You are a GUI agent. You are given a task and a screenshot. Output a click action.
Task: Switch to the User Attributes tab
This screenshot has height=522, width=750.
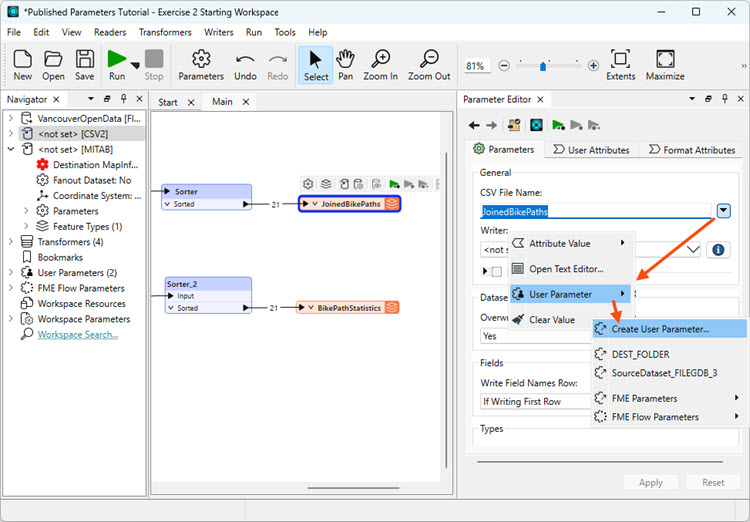click(592, 150)
